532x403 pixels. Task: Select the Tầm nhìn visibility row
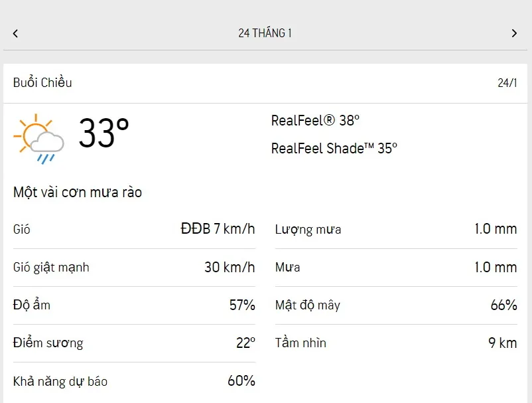395,343
